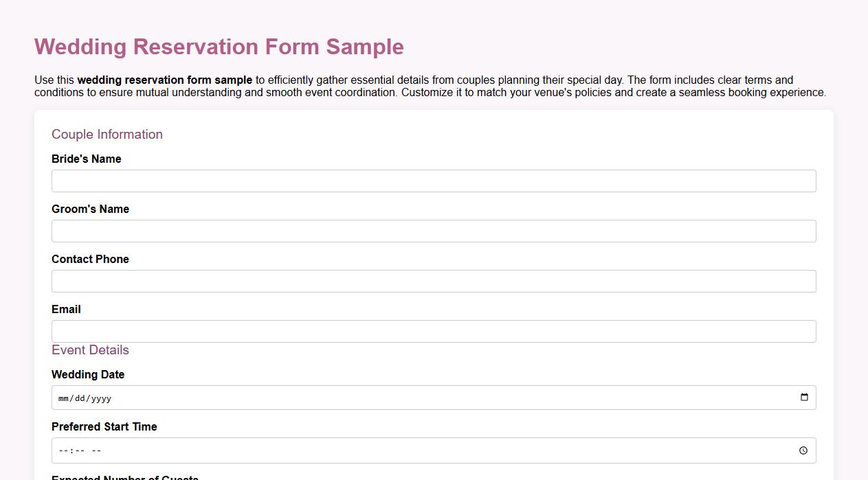Click the Bride's Name label
Screen dimensions: 868x480
pyautogui.click(x=86, y=159)
